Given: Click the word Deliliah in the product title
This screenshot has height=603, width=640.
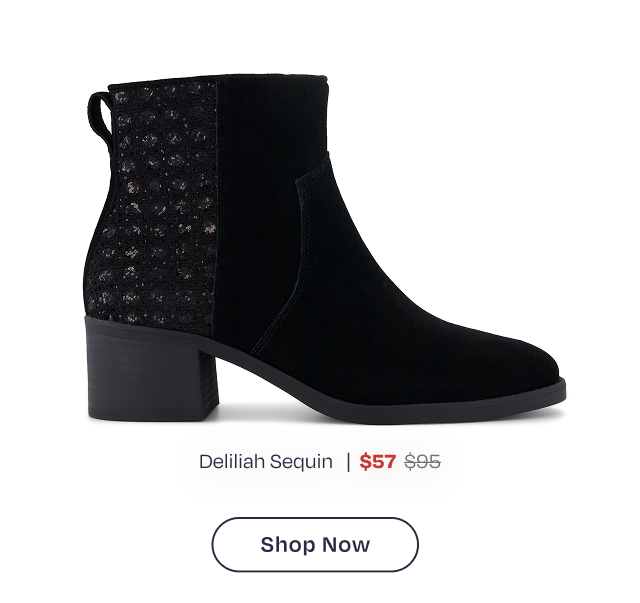Looking at the screenshot, I should (232, 462).
